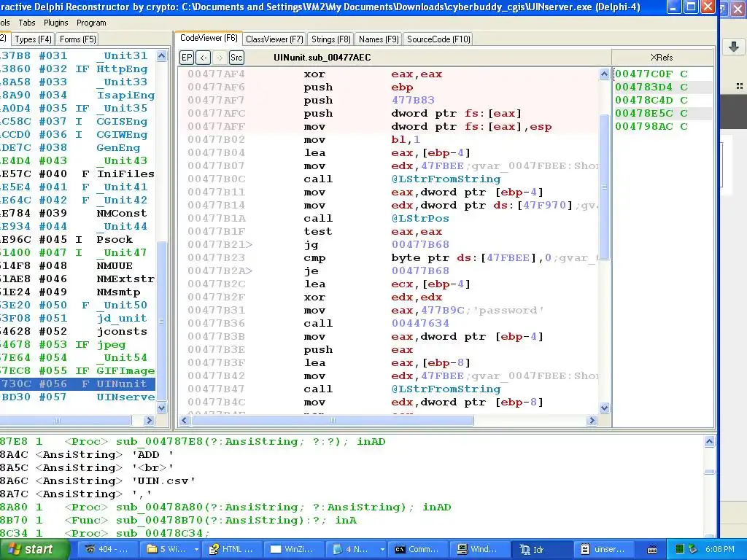Click unit list horizontal scroll right arrow
The width and height of the screenshot is (747, 560).
point(149,421)
